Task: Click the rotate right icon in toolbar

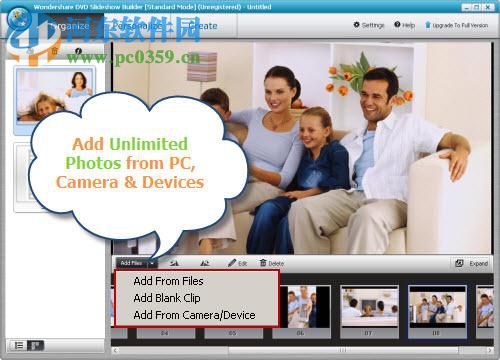Action: [x=205, y=263]
